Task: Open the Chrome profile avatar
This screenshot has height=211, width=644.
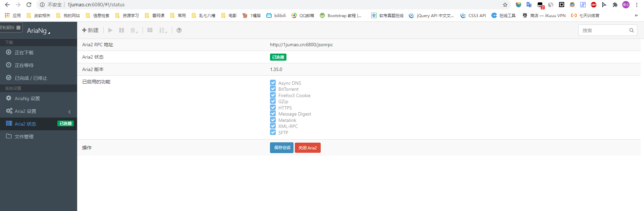Action: (626, 5)
